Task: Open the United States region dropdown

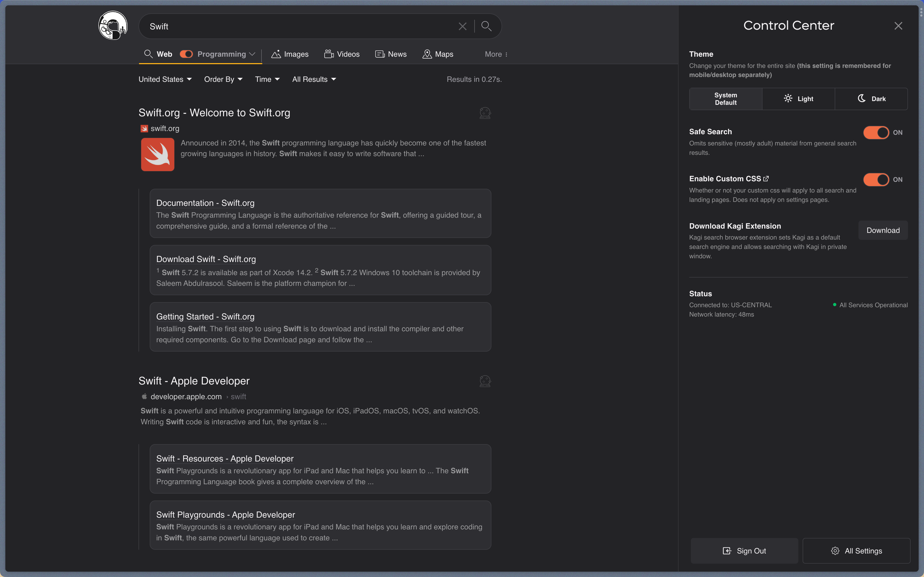Action: click(165, 79)
